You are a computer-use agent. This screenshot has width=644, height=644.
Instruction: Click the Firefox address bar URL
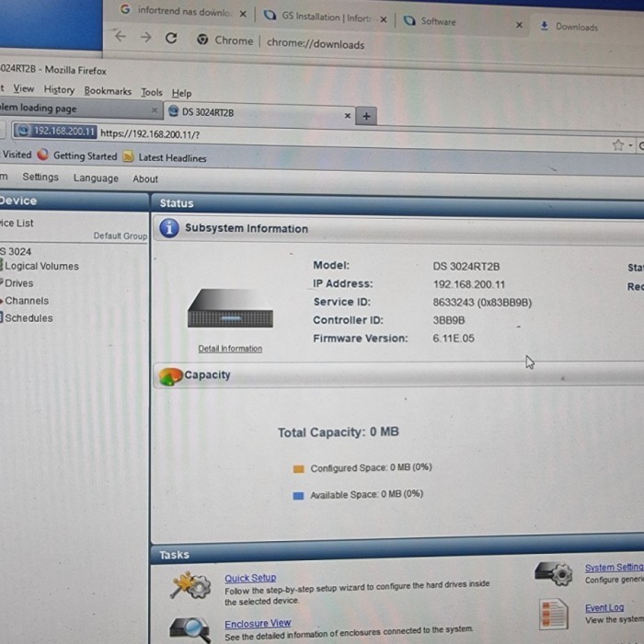(x=149, y=134)
